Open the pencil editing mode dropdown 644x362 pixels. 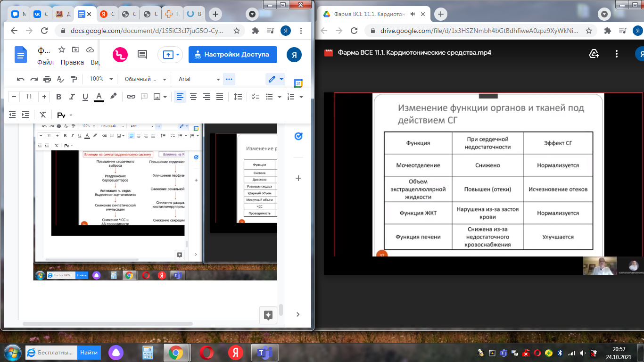(276, 79)
